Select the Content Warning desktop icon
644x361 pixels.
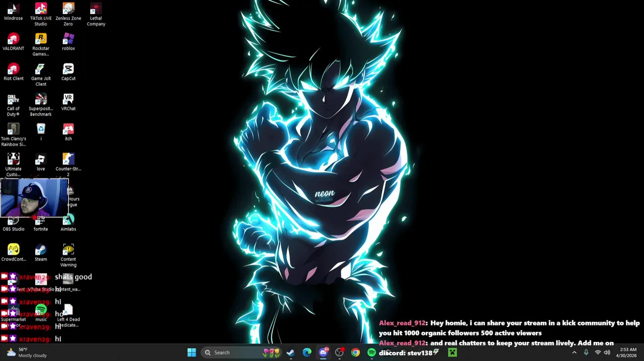(68, 256)
